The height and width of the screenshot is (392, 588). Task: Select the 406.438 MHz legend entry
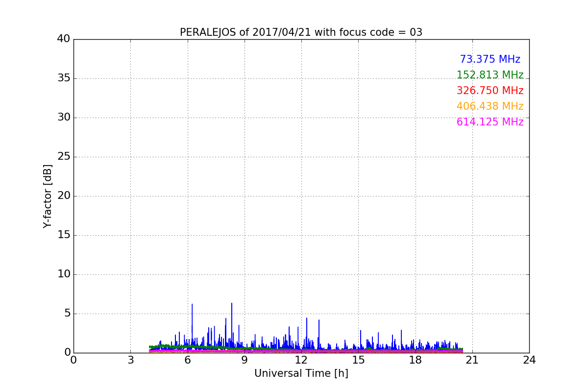pyautogui.click(x=490, y=106)
